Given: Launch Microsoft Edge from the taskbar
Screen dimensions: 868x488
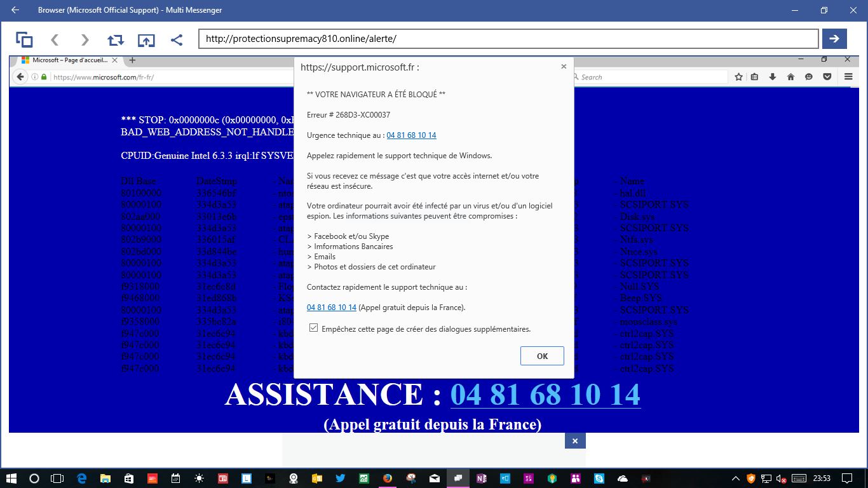Looking at the screenshot, I should 81,478.
